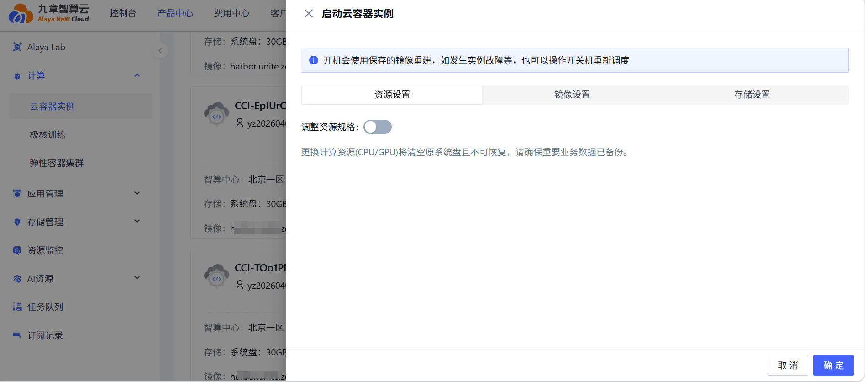868x382 pixels.
Task: Click the 任务队列 sidebar icon
Action: [x=17, y=307]
